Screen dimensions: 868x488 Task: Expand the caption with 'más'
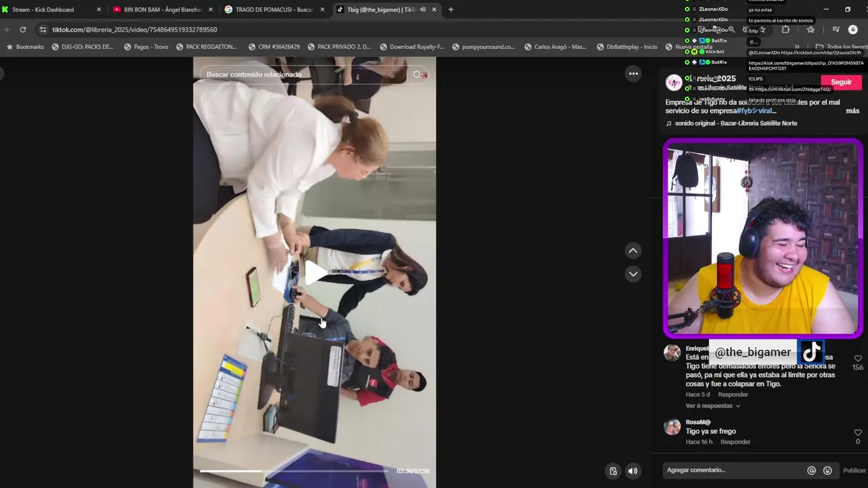852,111
